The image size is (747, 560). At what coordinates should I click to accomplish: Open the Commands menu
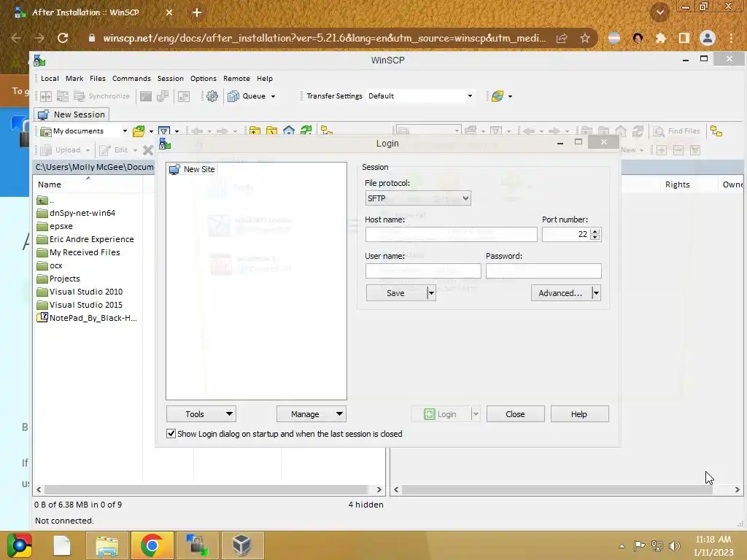tap(131, 79)
